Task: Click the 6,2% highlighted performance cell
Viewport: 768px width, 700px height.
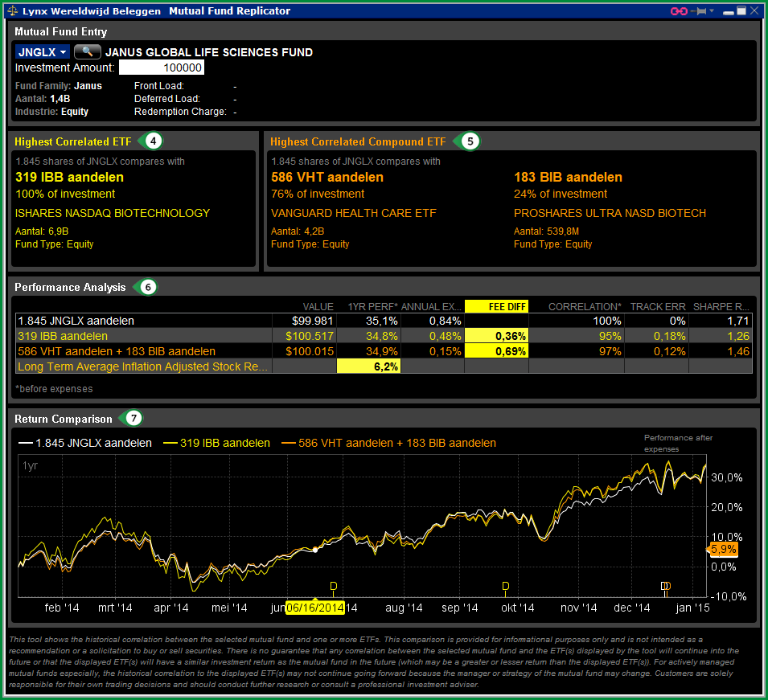Action: (x=368, y=366)
